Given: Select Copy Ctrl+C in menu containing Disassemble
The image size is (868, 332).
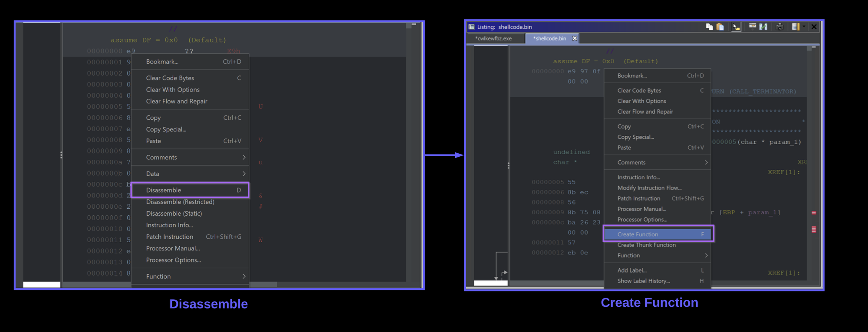Looking at the screenshot, I should point(190,118).
